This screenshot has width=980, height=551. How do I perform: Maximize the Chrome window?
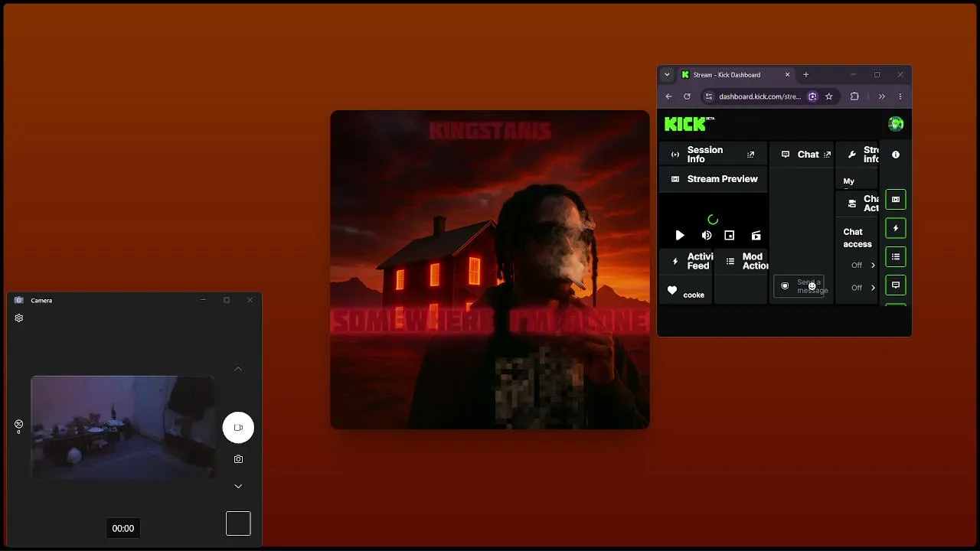tap(877, 75)
